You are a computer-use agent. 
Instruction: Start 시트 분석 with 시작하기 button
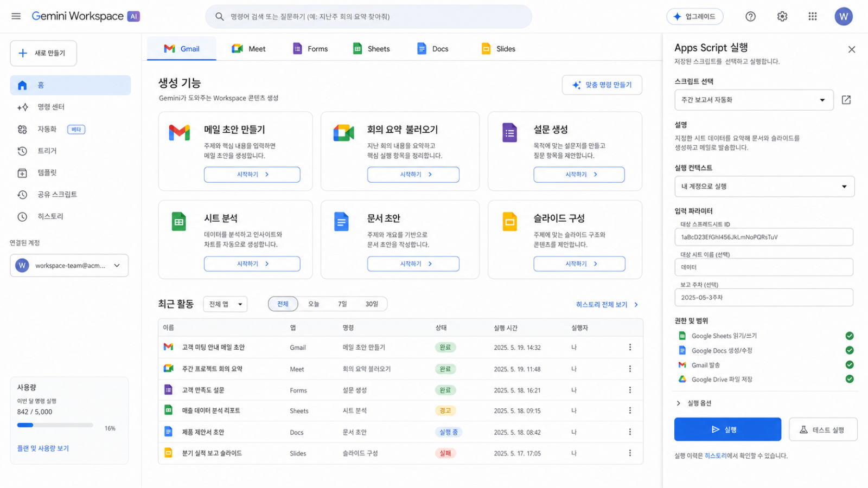point(252,264)
